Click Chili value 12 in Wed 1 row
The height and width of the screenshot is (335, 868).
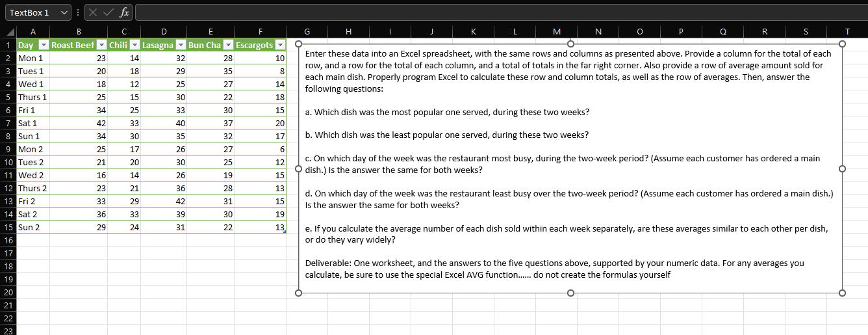(x=123, y=84)
